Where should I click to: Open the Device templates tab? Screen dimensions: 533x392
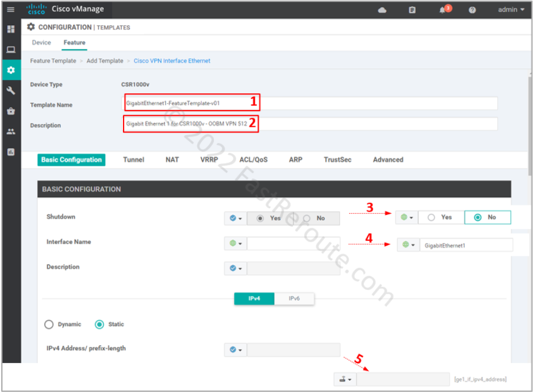[x=41, y=42]
